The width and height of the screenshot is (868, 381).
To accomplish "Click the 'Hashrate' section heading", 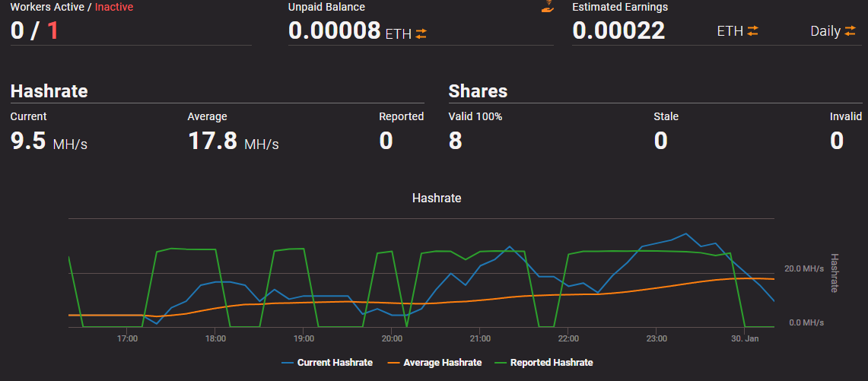I will [49, 90].
